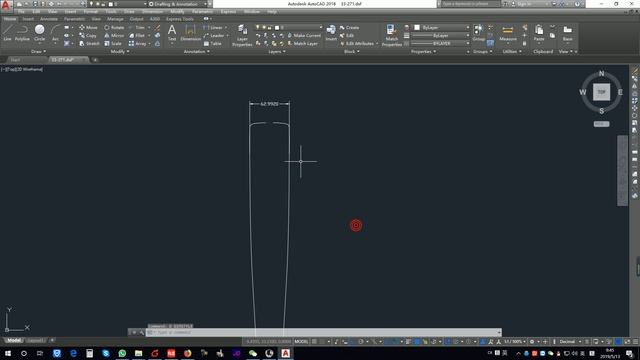
Task: Activate the Rotate tool
Action: click(x=114, y=27)
